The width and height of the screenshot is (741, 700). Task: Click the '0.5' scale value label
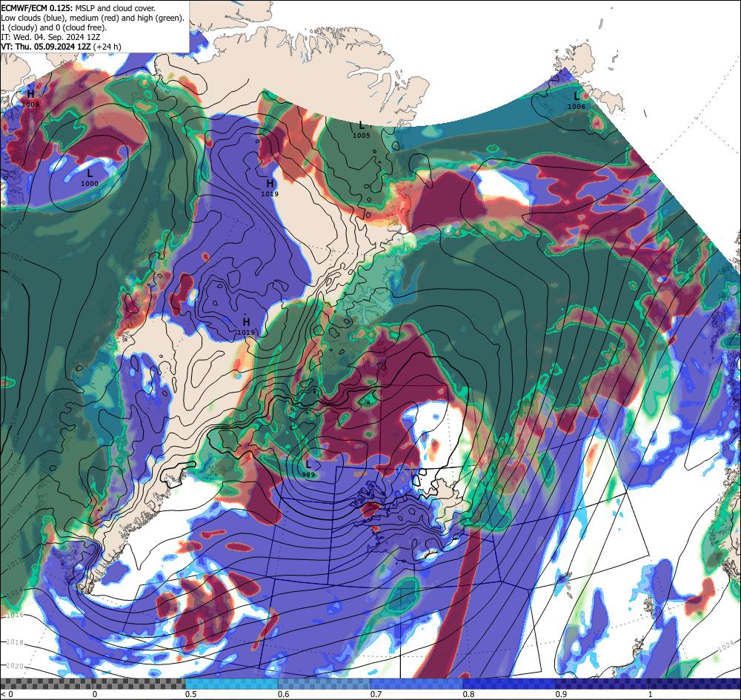pos(191,694)
